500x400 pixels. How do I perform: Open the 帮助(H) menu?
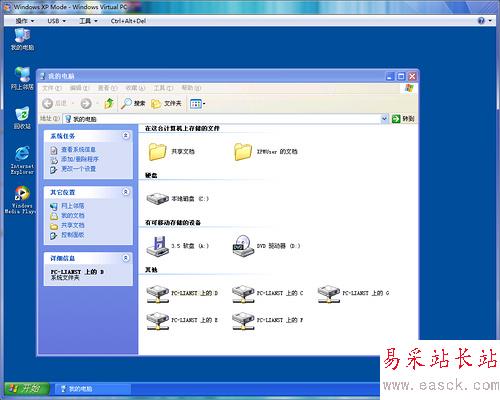(191, 88)
